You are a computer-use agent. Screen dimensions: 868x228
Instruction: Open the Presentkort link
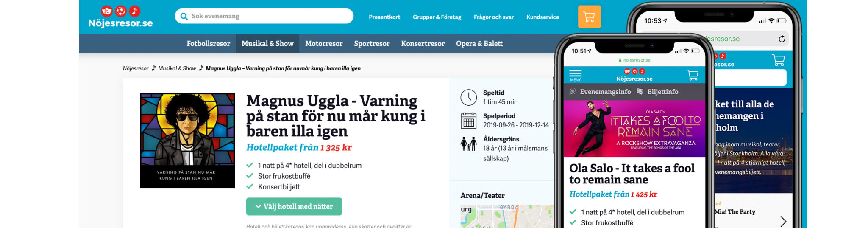coord(384,17)
